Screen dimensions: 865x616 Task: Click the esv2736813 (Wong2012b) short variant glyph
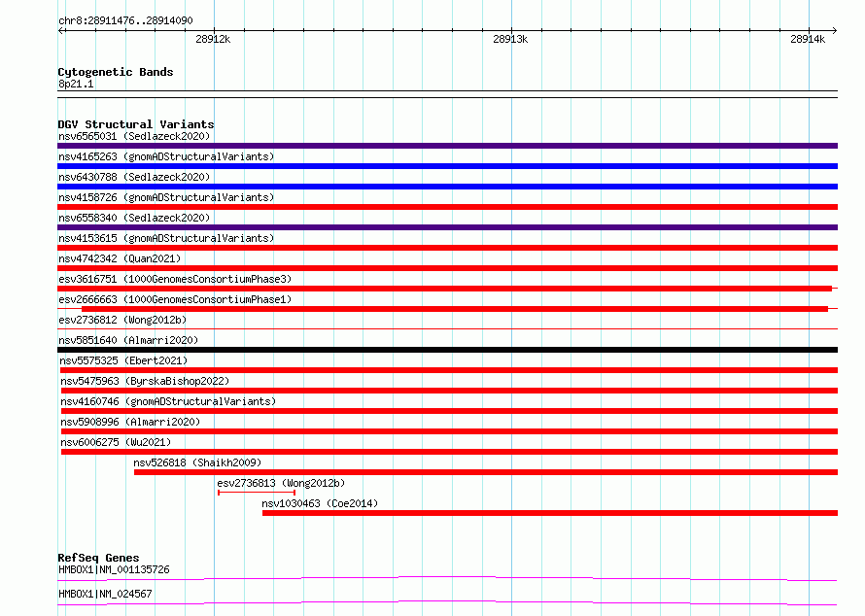[x=257, y=493]
